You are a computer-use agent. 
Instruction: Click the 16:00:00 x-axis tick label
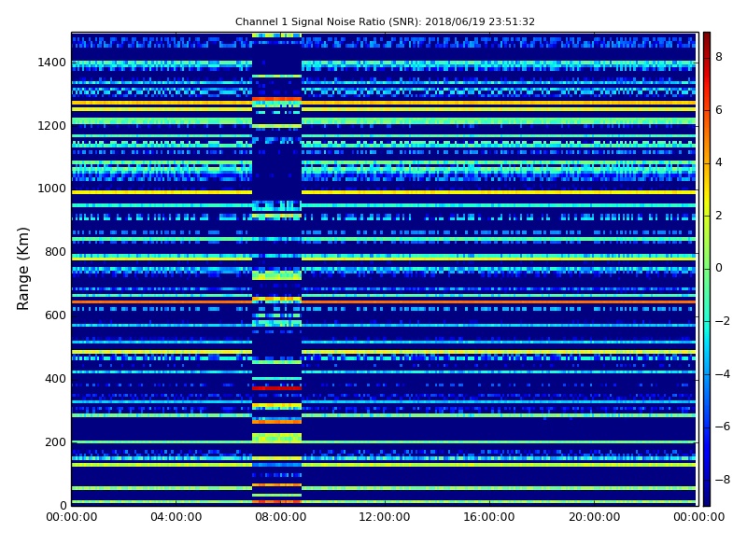489,517
